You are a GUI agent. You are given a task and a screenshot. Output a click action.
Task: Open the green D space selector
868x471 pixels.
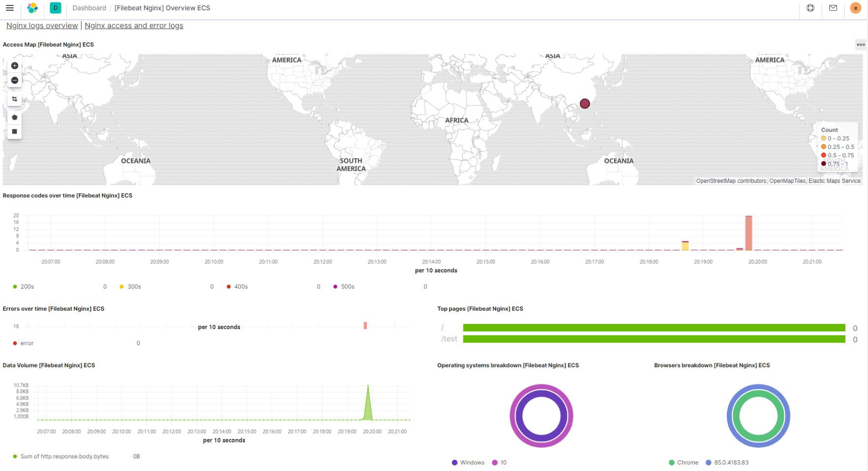[x=56, y=8]
